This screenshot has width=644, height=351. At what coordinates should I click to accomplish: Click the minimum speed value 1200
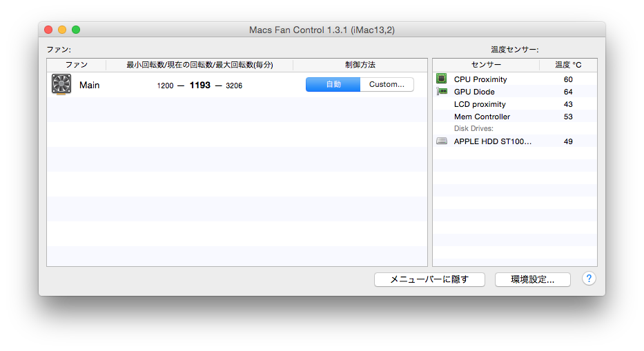165,86
